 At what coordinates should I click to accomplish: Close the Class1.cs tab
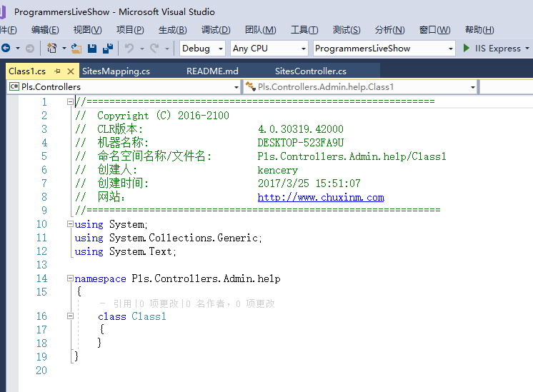pos(70,71)
